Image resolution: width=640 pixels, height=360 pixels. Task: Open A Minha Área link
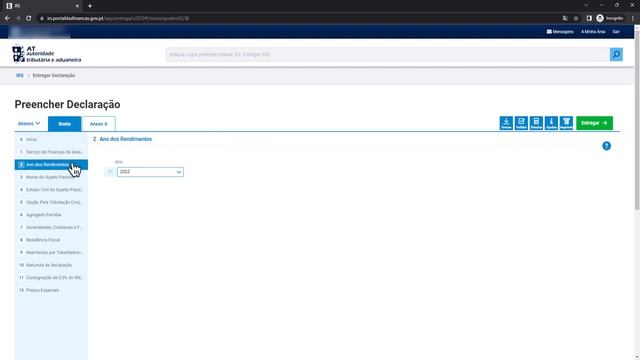[x=593, y=31]
